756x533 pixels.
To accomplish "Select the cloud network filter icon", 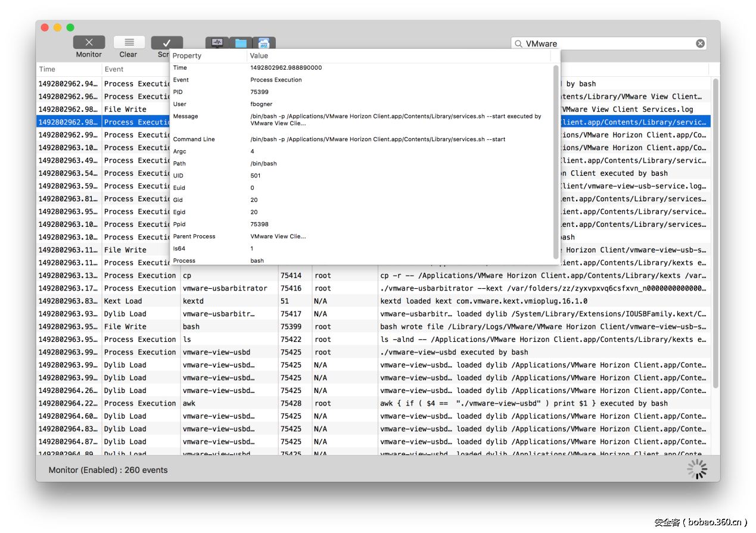I will click(264, 43).
